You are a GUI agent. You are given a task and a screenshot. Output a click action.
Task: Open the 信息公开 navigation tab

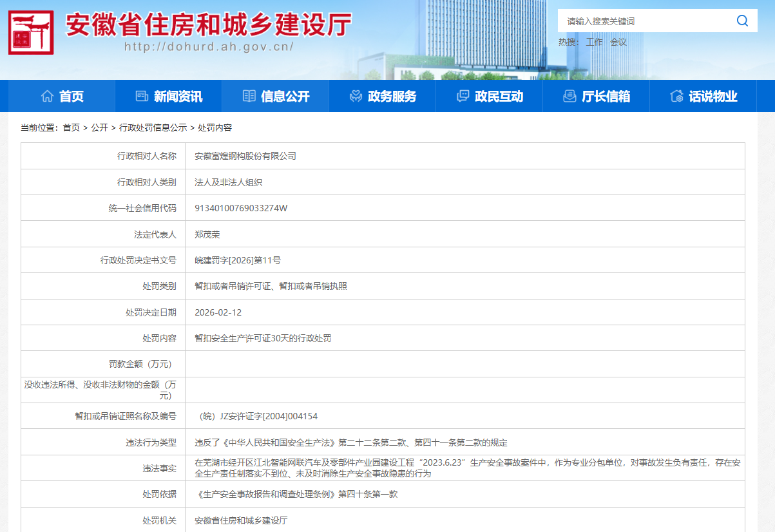point(285,97)
